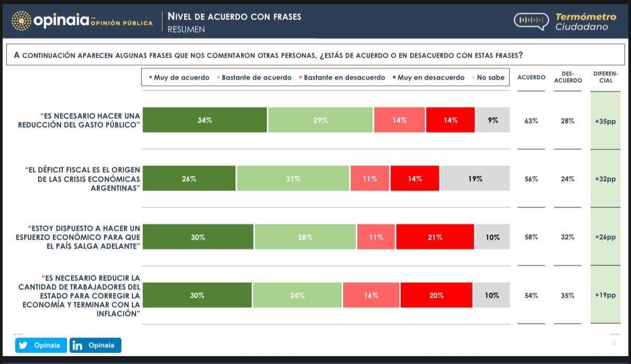Open the Opinaia LinkedIn link button
This screenshot has width=631, height=364.
95,345
